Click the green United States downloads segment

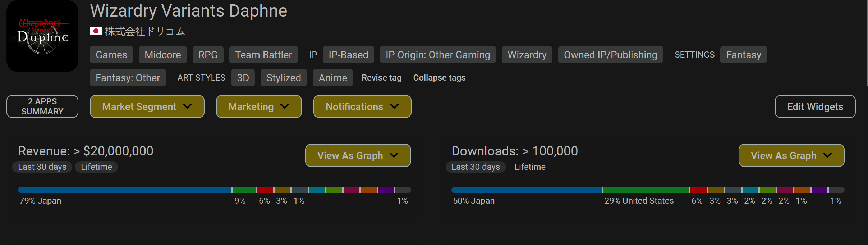coord(646,190)
